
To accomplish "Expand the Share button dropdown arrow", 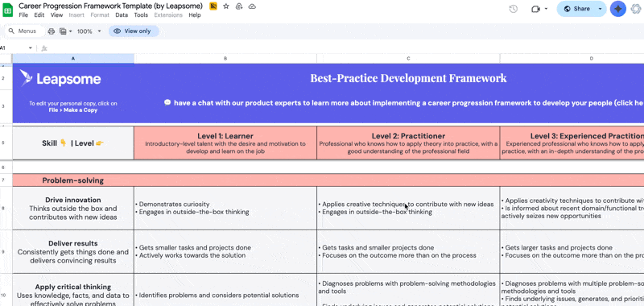I will pos(600,9).
